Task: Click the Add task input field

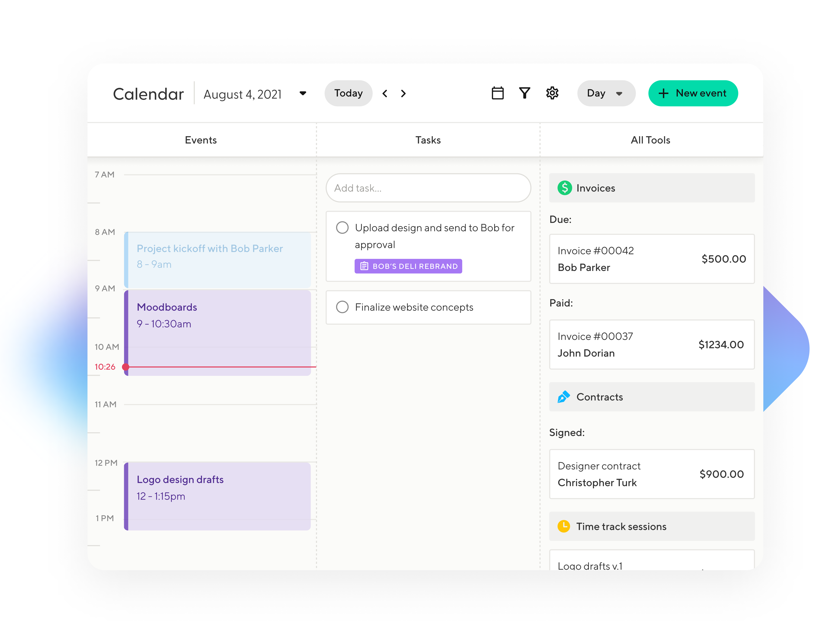Action: 428,188
